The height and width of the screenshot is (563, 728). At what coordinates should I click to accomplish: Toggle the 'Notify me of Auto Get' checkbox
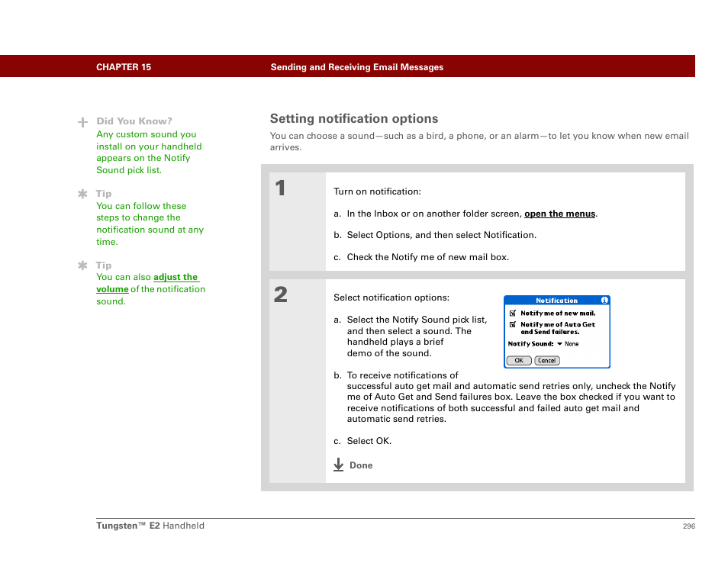(x=513, y=324)
